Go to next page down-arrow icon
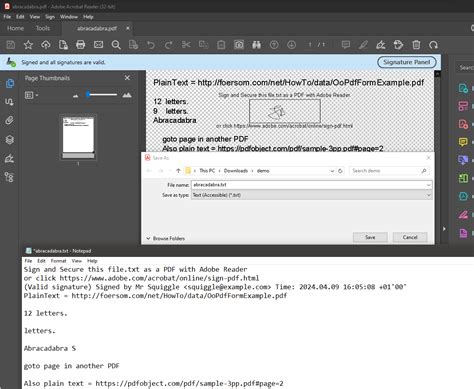474x389 pixels. 292,45
